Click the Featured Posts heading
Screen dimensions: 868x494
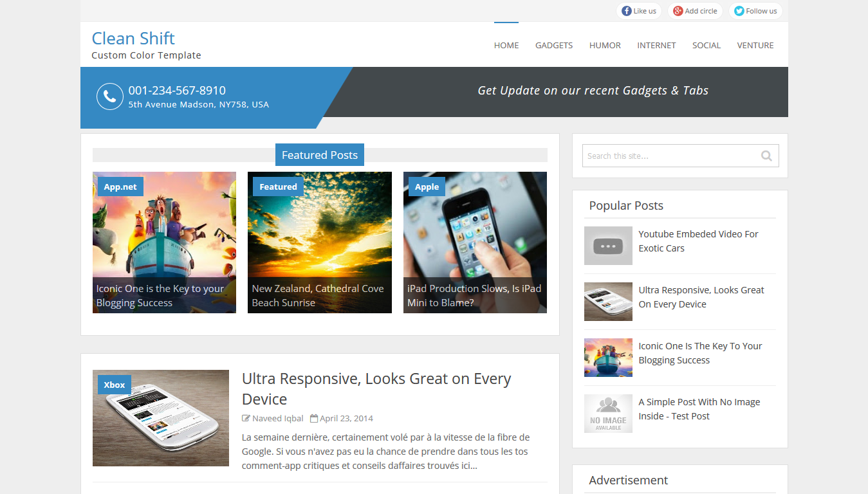[320, 155]
